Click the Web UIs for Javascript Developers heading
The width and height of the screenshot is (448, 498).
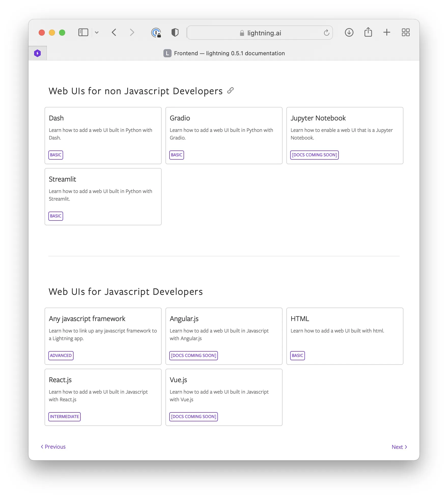pos(126,292)
